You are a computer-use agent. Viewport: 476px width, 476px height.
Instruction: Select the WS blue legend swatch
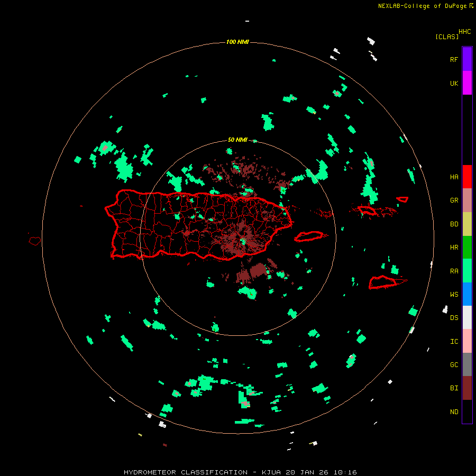[x=467, y=294]
